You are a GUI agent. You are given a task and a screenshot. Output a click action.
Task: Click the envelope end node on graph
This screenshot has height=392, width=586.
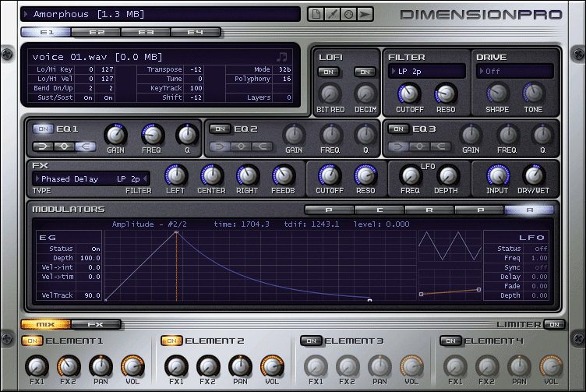pyautogui.click(x=369, y=300)
